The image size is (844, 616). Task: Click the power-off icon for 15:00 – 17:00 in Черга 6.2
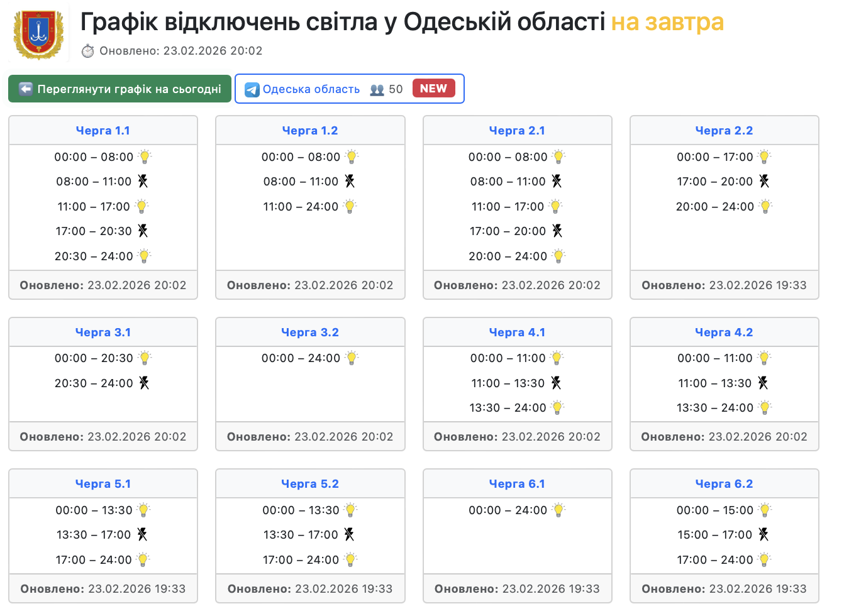pos(763,535)
